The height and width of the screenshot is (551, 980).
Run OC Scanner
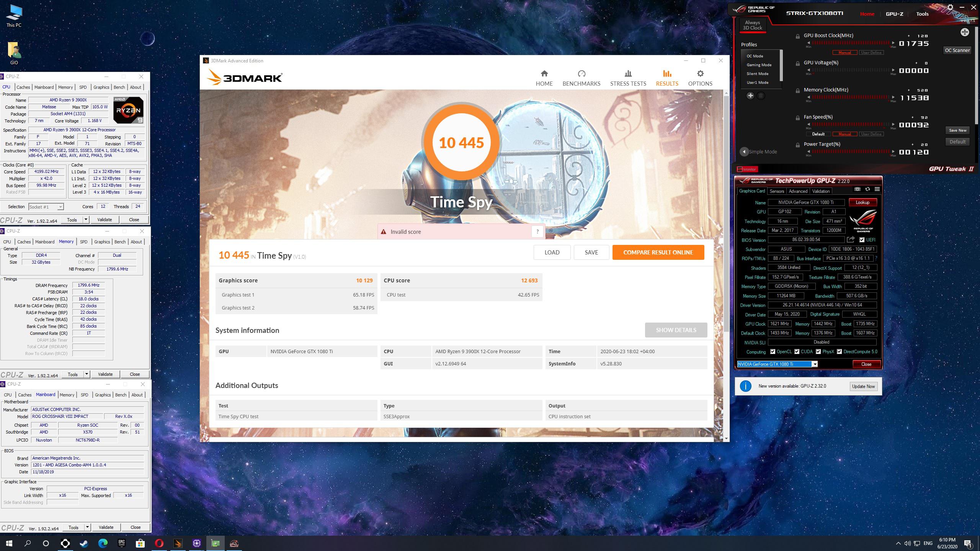pyautogui.click(x=957, y=50)
